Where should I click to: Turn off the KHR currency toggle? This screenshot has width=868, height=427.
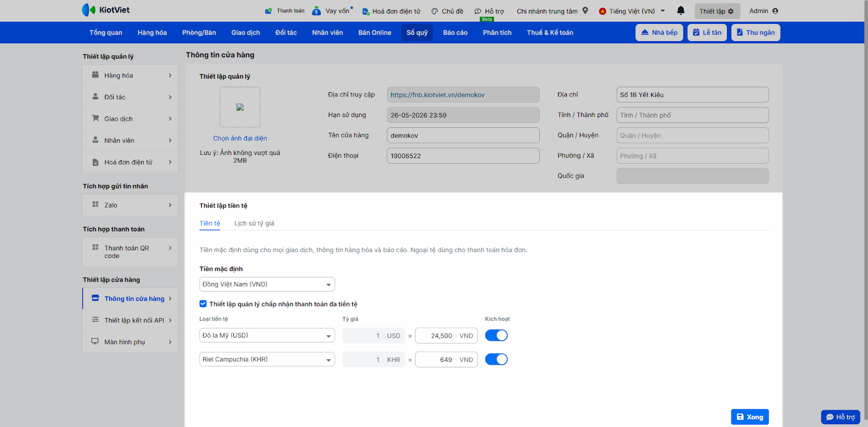496,359
